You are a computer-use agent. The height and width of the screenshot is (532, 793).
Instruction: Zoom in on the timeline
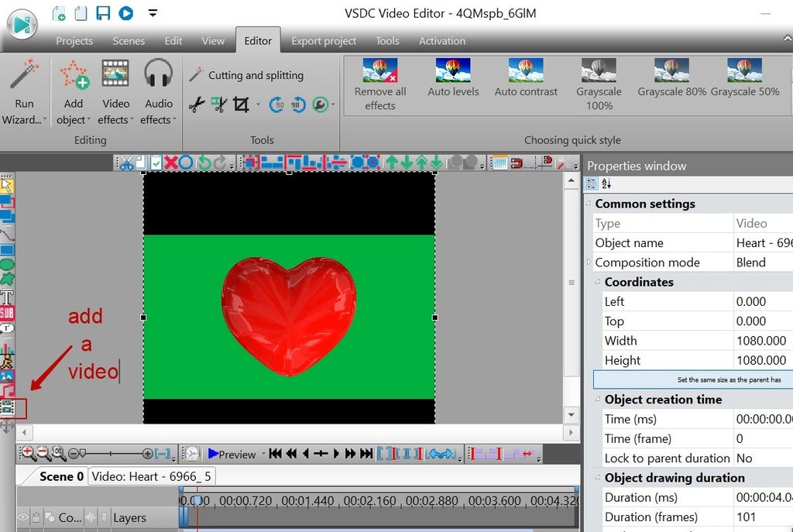[x=27, y=454]
